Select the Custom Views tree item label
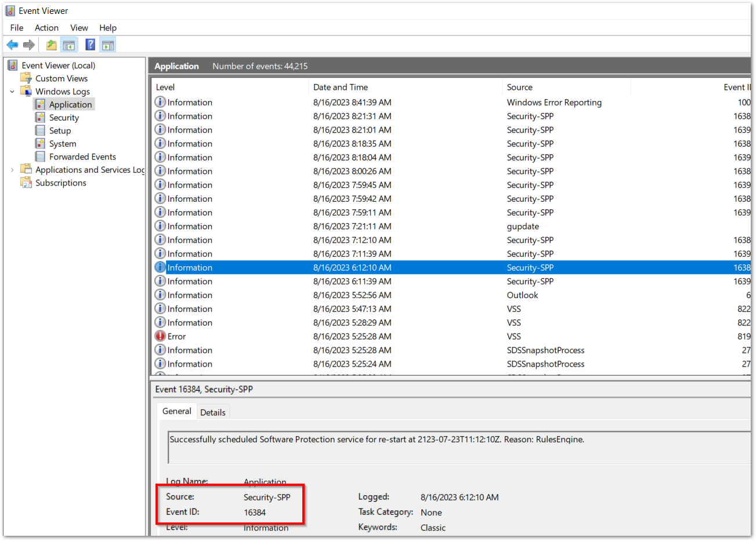The height and width of the screenshot is (541, 756). pos(62,78)
